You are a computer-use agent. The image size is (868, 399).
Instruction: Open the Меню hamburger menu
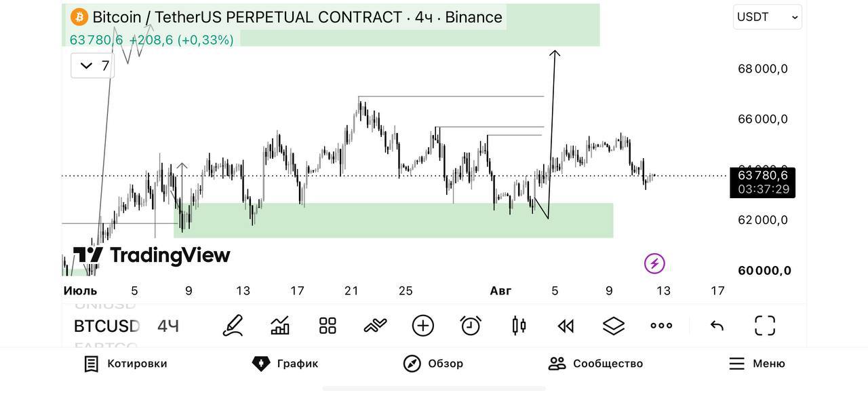(x=757, y=364)
